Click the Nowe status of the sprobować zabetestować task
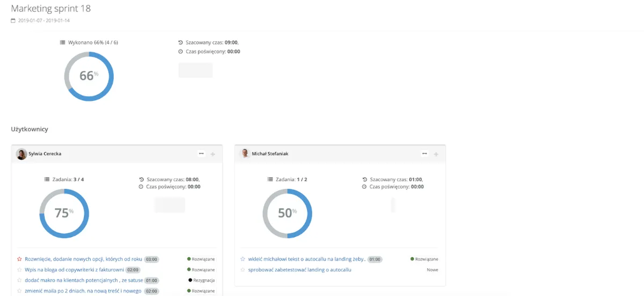 point(433,270)
